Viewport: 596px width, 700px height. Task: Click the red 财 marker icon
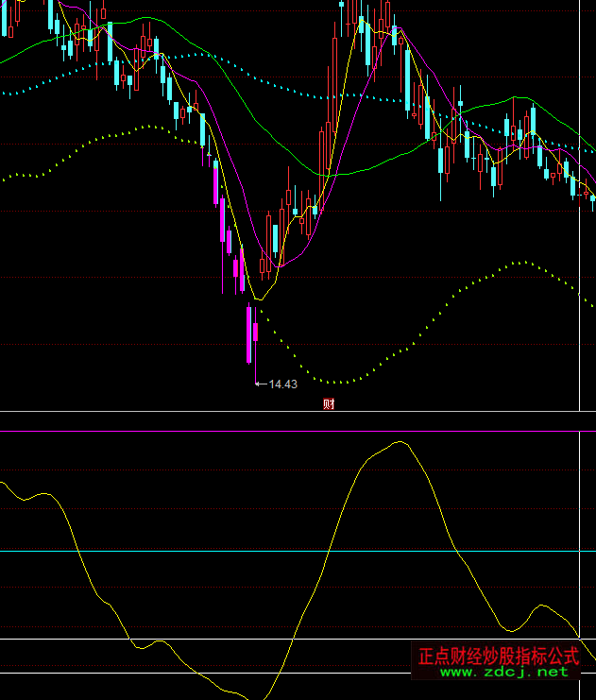(329, 404)
